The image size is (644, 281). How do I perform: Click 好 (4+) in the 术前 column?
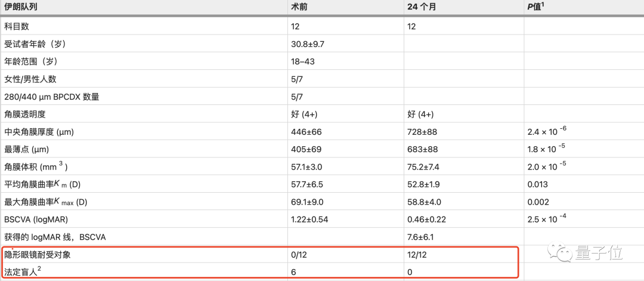(304, 114)
